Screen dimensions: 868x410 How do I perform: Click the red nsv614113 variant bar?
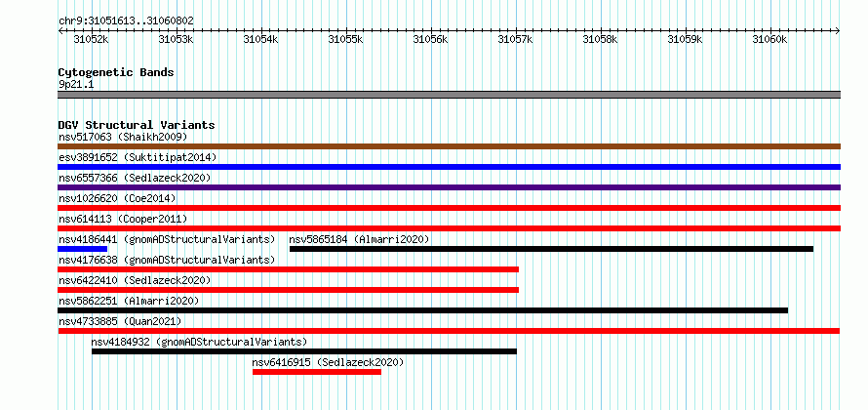coord(449,228)
